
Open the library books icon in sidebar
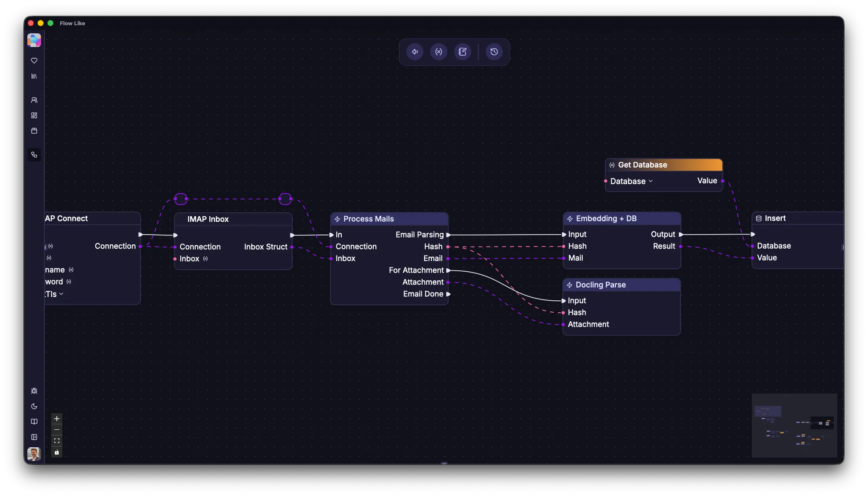coord(34,76)
